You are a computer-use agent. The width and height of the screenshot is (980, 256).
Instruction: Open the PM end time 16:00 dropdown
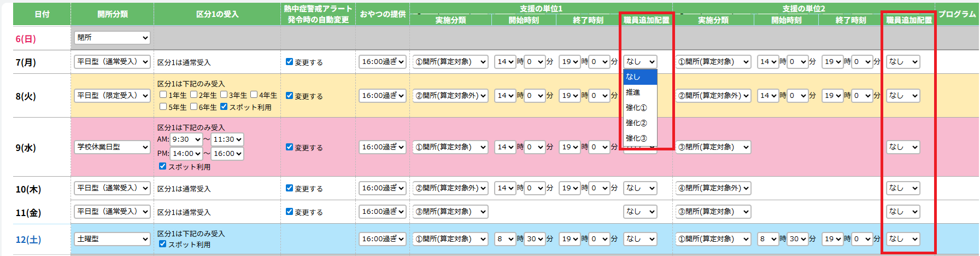point(227,154)
